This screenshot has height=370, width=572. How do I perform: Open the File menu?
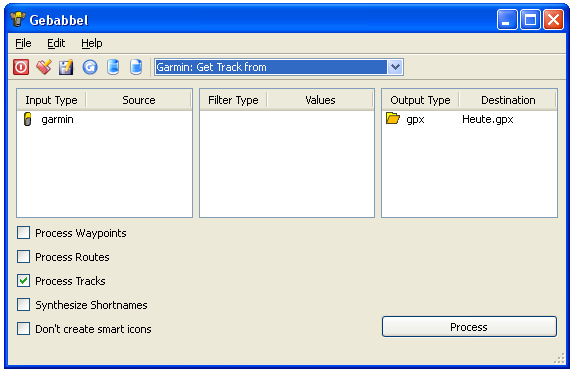coord(23,43)
